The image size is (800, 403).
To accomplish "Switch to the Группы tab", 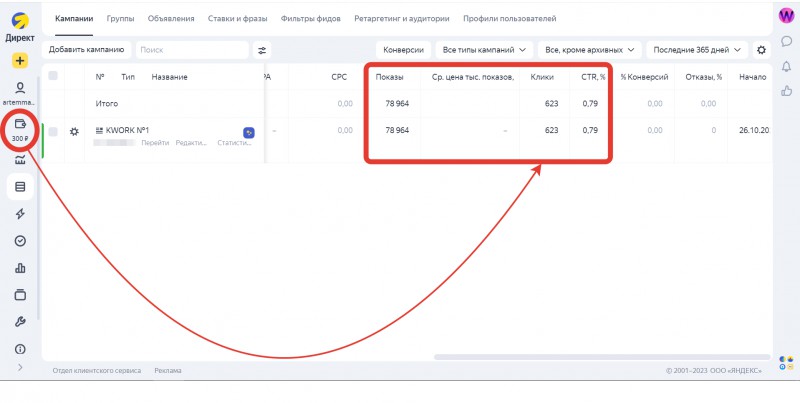I will pyautogui.click(x=120, y=18).
